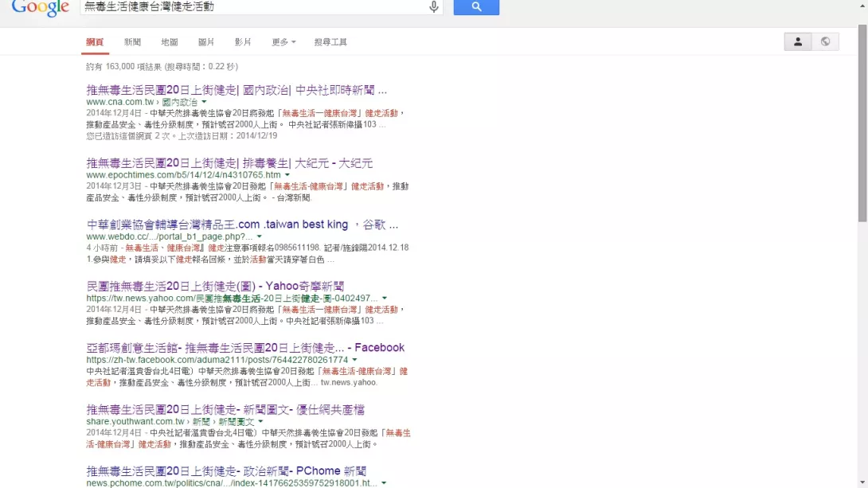This screenshot has height=488, width=868.
Task: Expand the epochtimes.com result options arrow
Action: [x=287, y=175]
